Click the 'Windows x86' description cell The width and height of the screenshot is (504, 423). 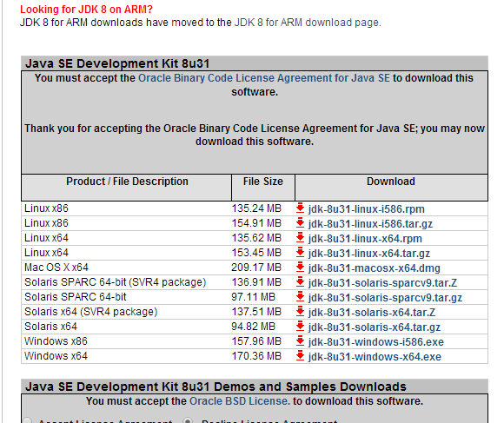(x=56, y=341)
